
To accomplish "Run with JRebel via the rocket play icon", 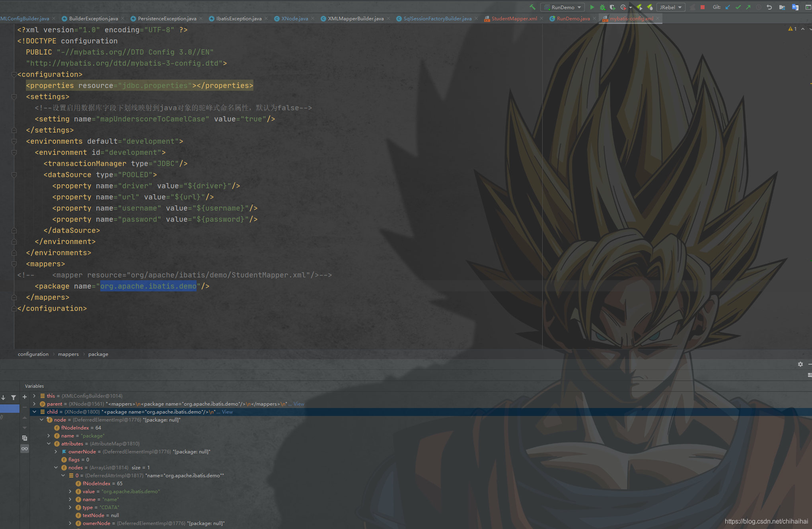I will 639,7.
